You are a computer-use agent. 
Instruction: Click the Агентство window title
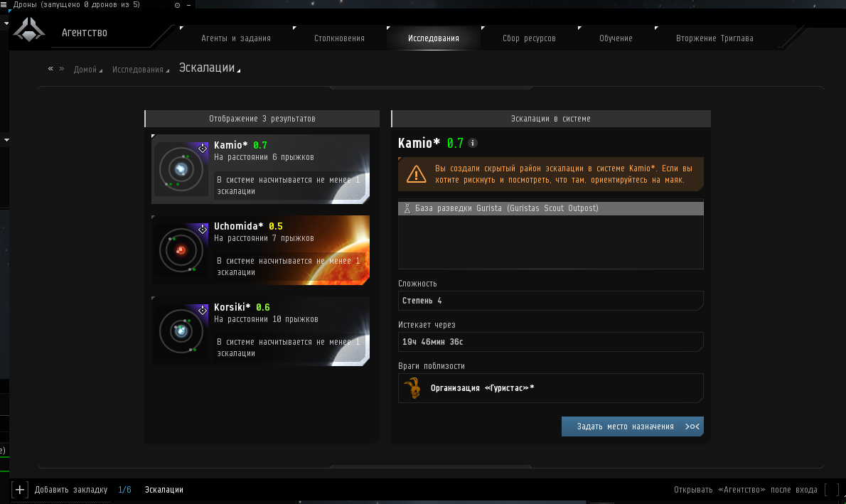coord(84,33)
